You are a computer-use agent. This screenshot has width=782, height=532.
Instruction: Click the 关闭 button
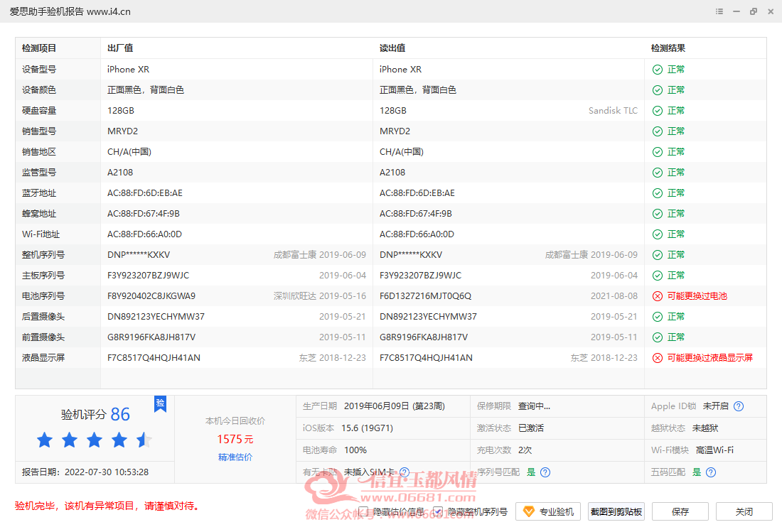744,511
